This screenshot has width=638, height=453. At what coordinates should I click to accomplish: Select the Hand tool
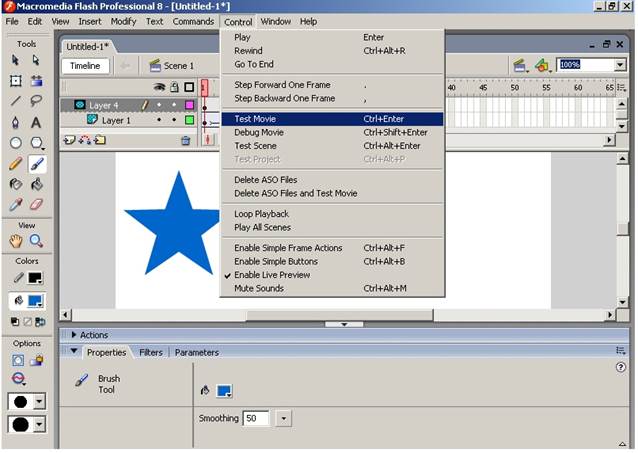[15, 241]
